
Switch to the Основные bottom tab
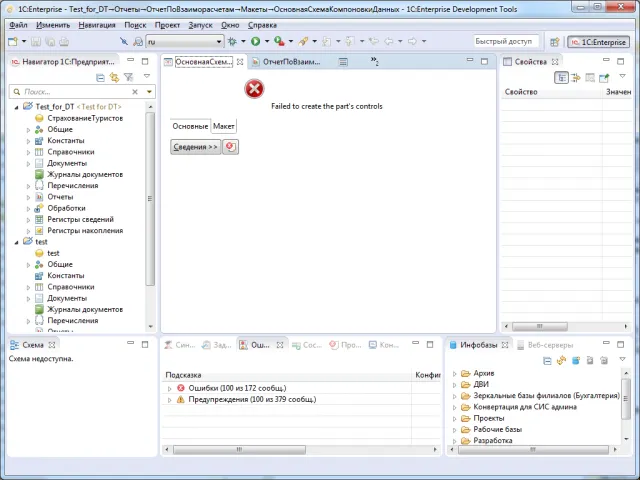point(190,126)
